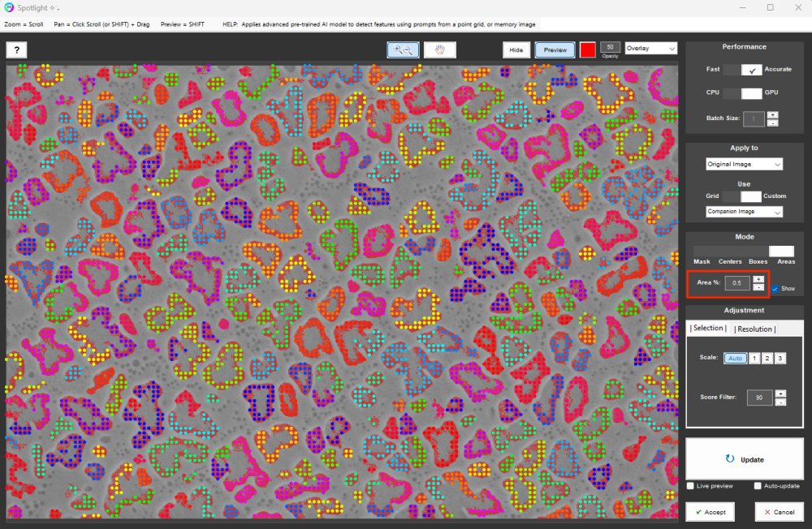Click the Preview button
This screenshot has width=812, height=529.
click(x=555, y=49)
